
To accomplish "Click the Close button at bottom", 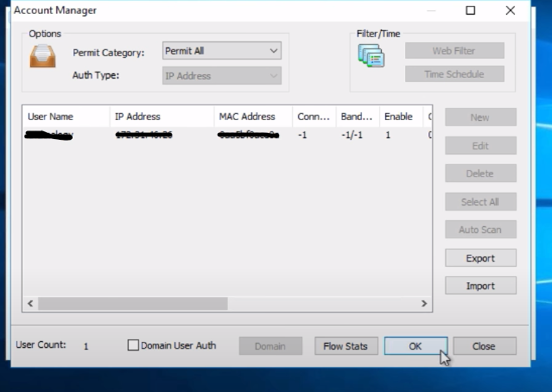I will click(485, 346).
